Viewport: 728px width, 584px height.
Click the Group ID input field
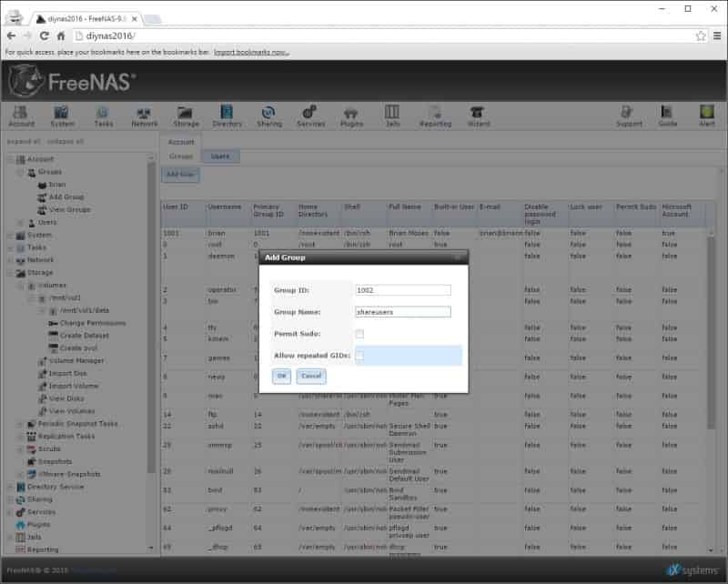pos(403,290)
